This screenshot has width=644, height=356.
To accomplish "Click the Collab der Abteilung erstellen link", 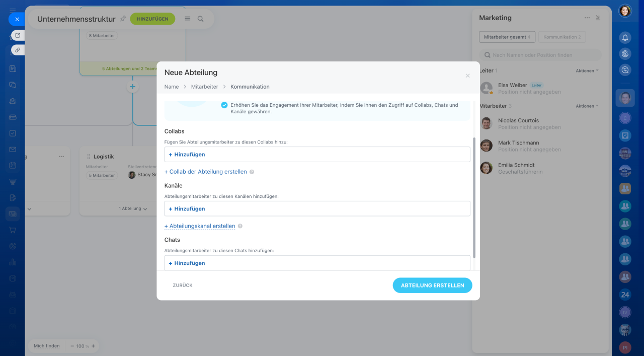I will (206, 172).
